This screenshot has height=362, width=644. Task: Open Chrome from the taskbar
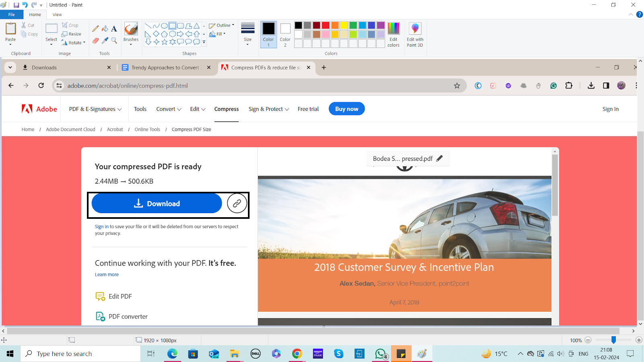297,354
